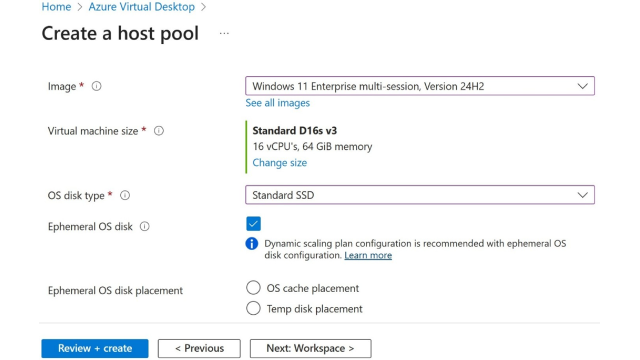This screenshot has width=640, height=360.
Task: Go to Home in breadcrumb
Action: click(56, 7)
